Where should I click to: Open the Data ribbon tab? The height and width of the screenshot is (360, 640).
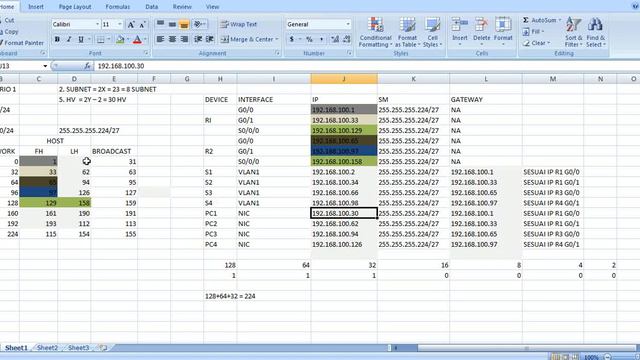pyautogui.click(x=151, y=7)
